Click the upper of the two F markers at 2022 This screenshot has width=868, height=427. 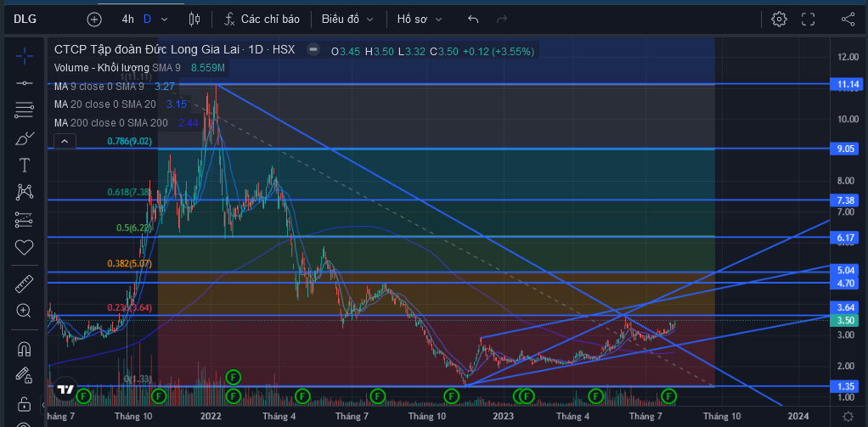pos(234,378)
